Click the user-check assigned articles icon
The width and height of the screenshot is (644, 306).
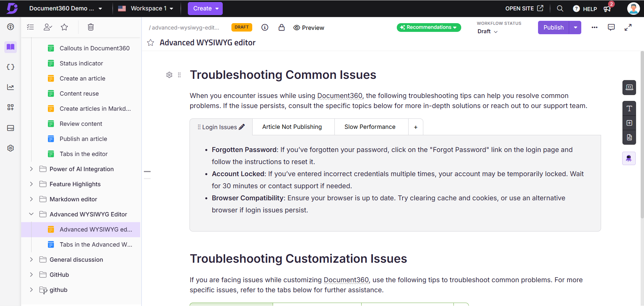pyautogui.click(x=48, y=27)
